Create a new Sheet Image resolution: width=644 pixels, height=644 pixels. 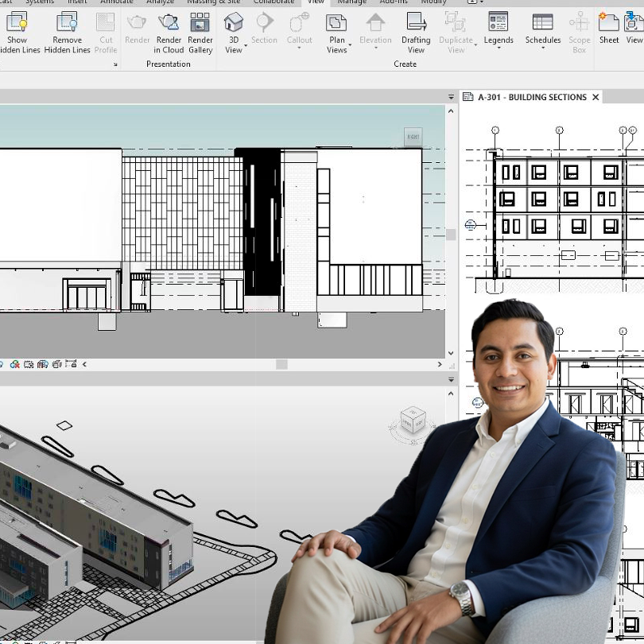pyautogui.click(x=608, y=30)
